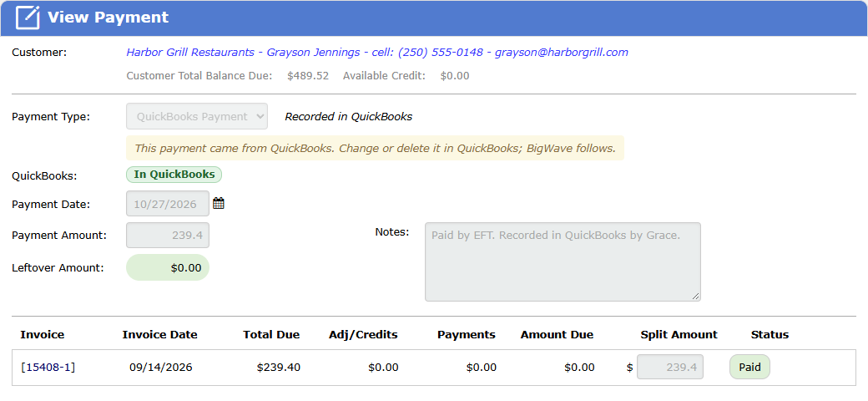
Task: Click the View Payment edit icon
Action: click(x=27, y=18)
